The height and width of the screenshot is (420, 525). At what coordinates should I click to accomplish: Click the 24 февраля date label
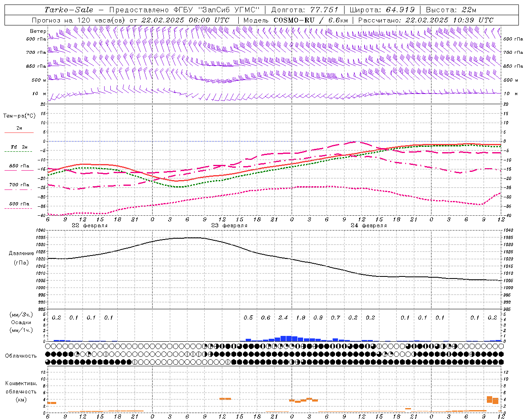pos(369,226)
